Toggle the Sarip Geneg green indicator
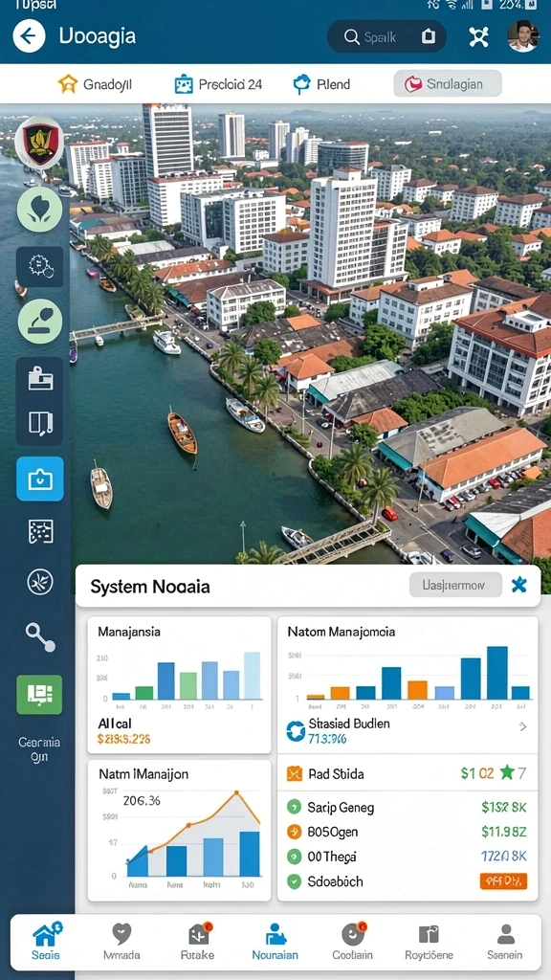The image size is (551, 980). click(295, 807)
